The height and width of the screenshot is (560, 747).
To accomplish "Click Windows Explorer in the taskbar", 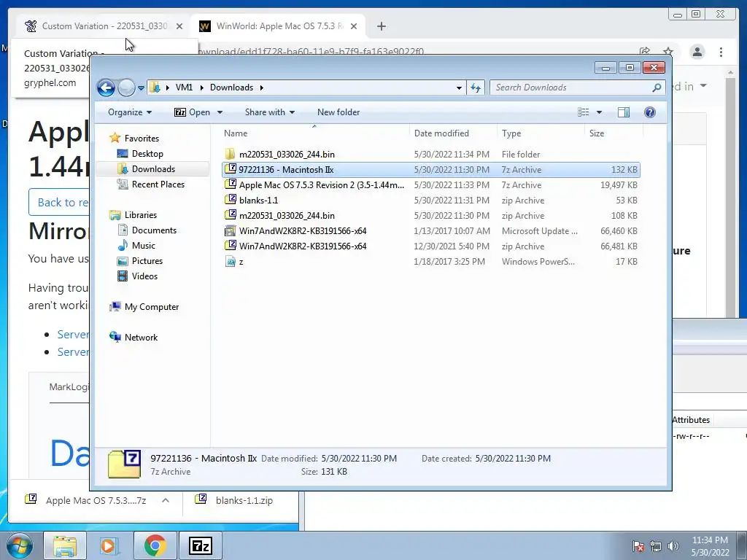I will (x=65, y=546).
